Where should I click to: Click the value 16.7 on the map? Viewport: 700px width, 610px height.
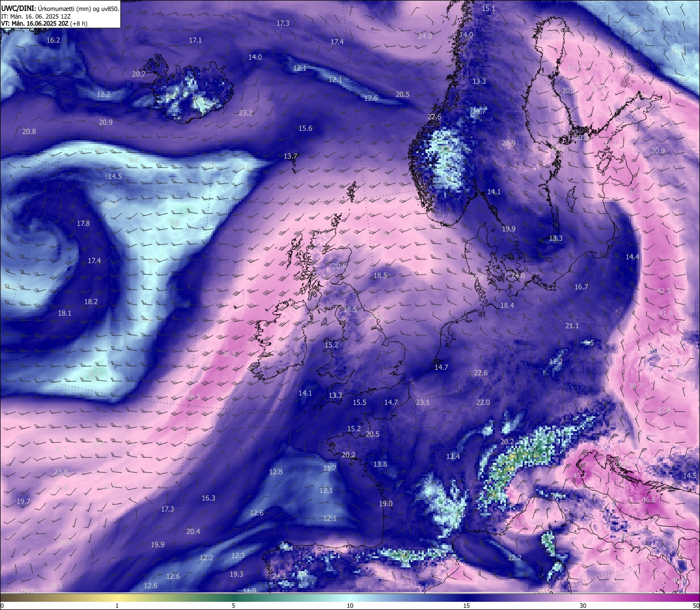click(581, 287)
